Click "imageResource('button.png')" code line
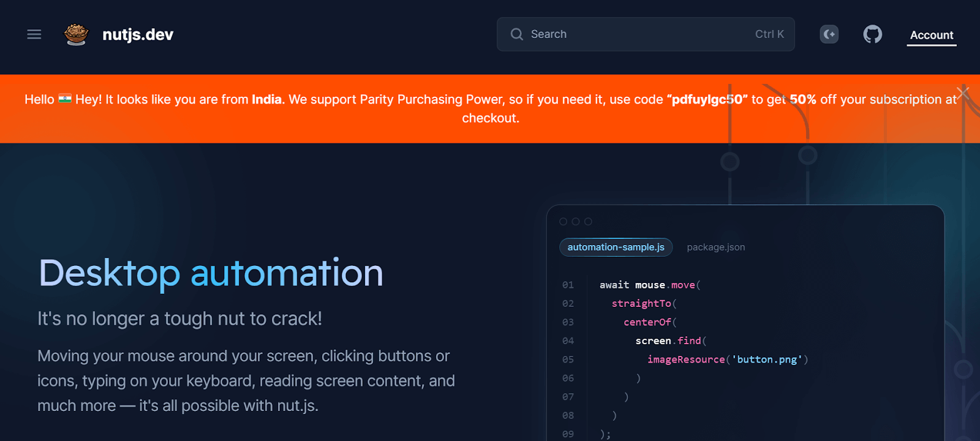This screenshot has height=441, width=980. [x=728, y=360]
